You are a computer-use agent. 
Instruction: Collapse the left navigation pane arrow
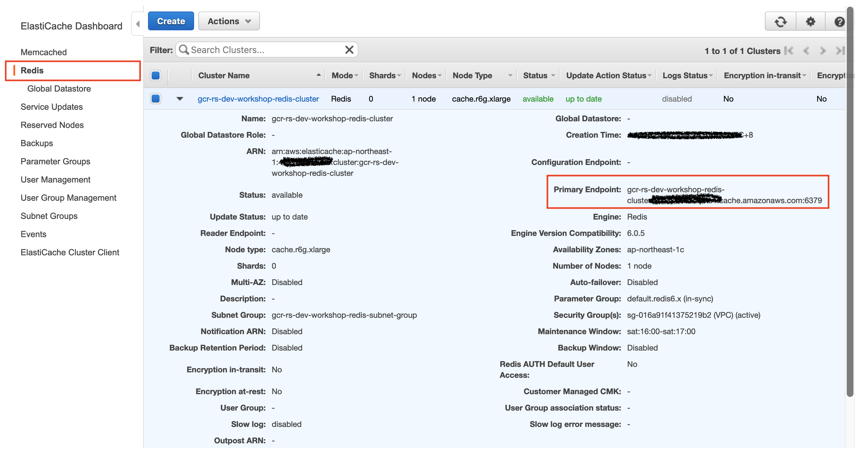click(x=137, y=24)
